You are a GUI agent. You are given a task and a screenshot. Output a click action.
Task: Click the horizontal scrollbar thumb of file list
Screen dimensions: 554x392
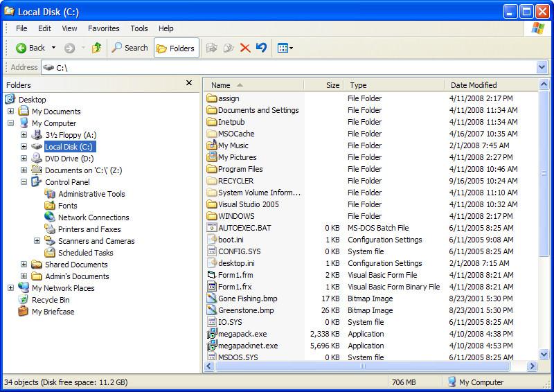tap(362, 366)
